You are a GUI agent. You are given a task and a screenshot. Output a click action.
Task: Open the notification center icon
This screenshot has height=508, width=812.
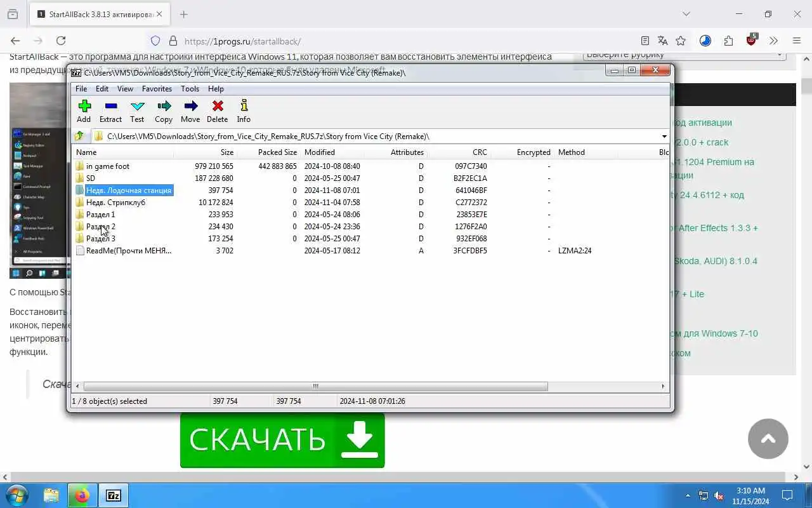pos(787,495)
